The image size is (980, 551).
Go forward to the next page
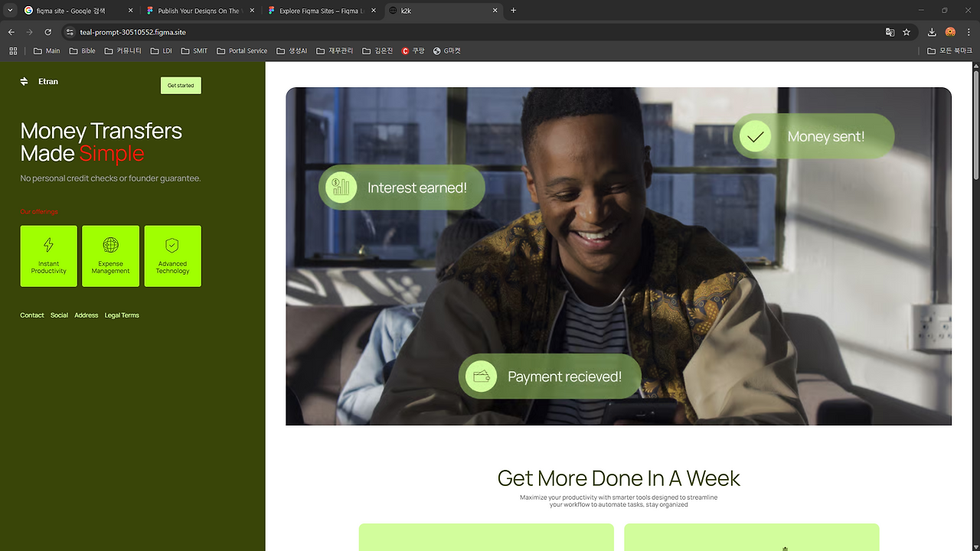[30, 32]
